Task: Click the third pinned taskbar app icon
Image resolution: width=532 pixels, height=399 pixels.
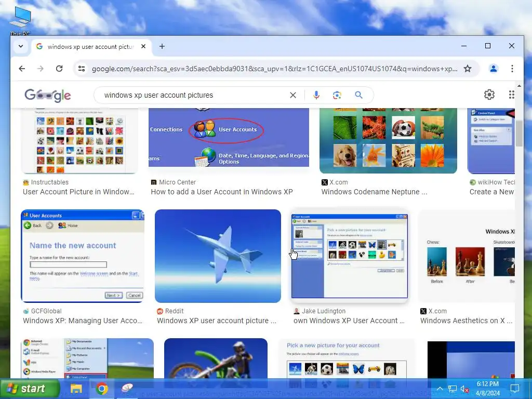Action: click(127, 388)
